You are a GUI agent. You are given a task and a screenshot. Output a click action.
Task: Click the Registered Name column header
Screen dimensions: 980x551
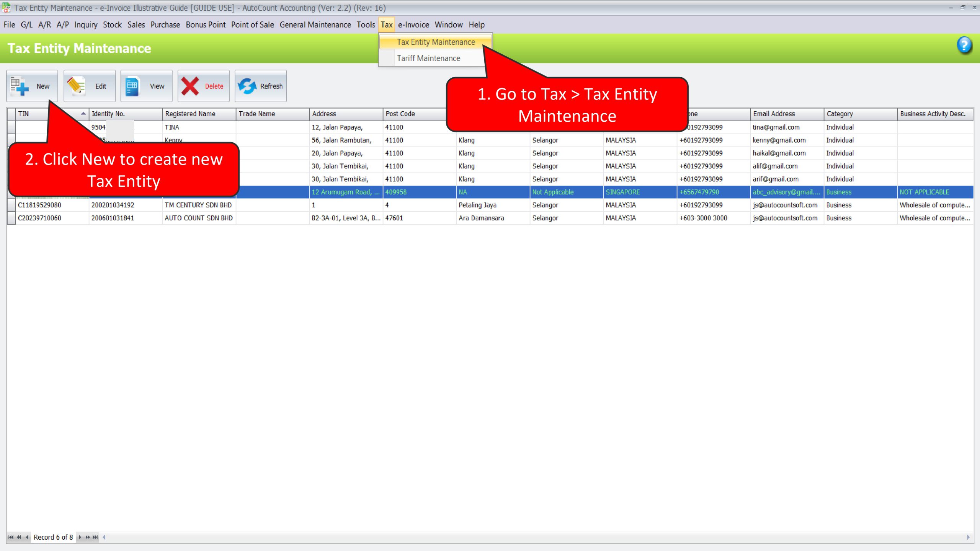click(x=199, y=114)
